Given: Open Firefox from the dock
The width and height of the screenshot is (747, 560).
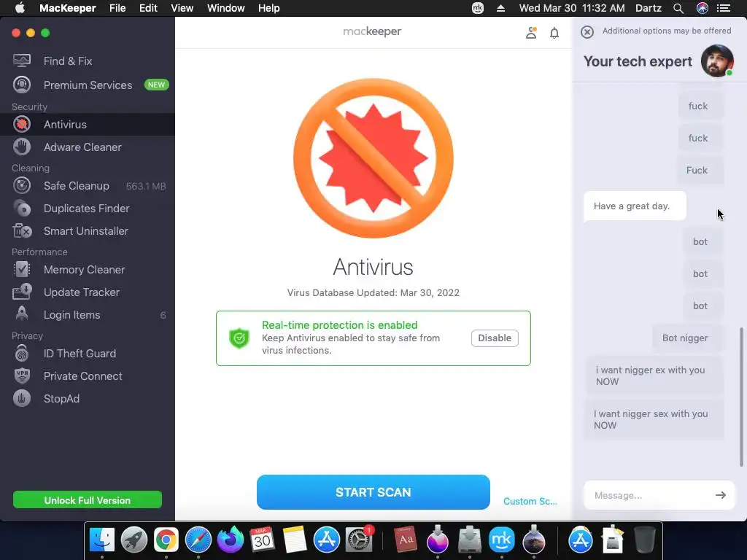Looking at the screenshot, I should coord(230,540).
